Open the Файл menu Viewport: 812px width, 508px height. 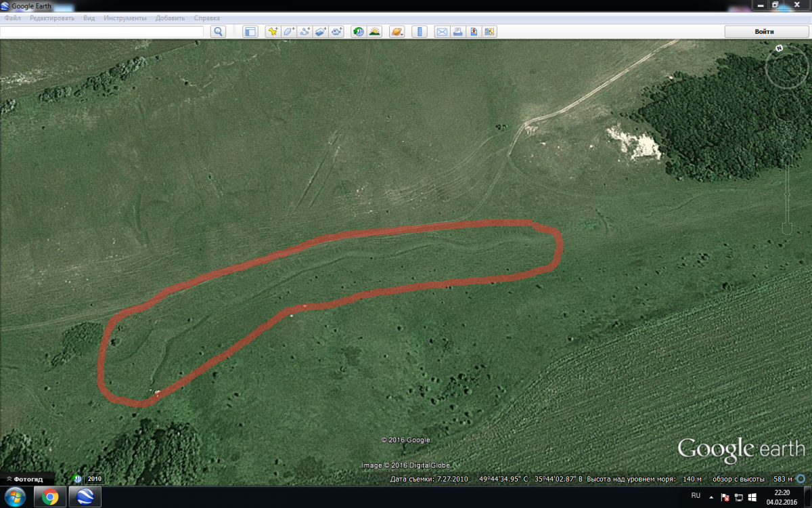click(12, 18)
